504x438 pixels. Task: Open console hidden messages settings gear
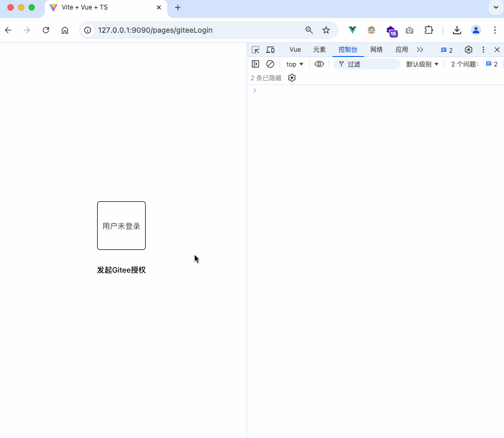(x=291, y=78)
